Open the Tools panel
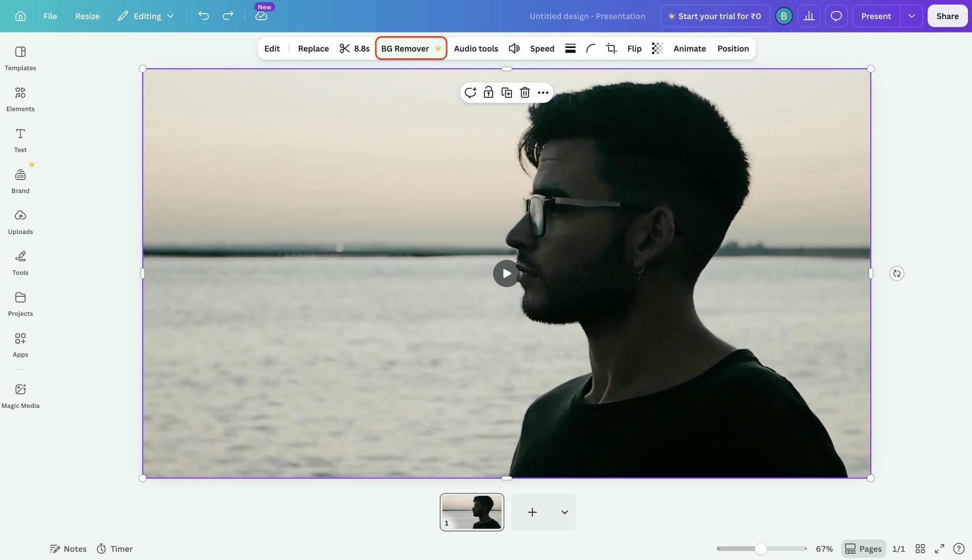The height and width of the screenshot is (560, 972). [20, 264]
